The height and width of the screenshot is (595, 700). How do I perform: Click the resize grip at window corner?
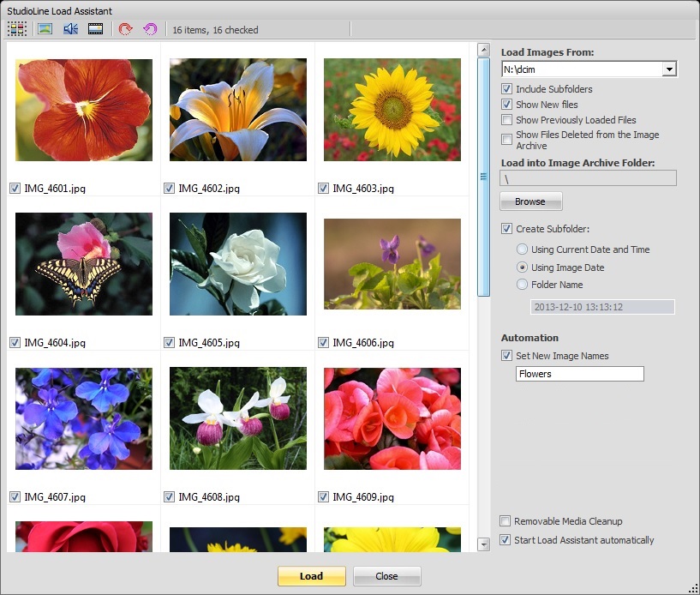pyautogui.click(x=693, y=589)
